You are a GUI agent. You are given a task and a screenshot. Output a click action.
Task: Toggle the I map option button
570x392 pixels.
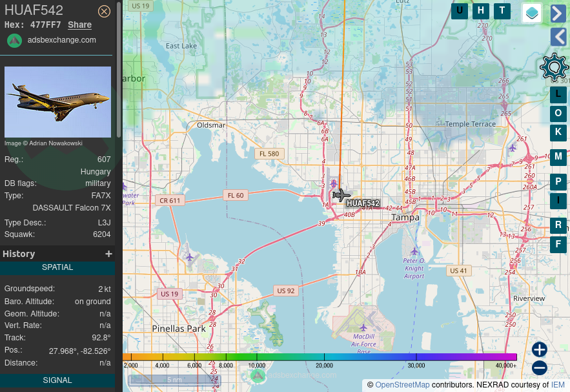[x=558, y=200]
